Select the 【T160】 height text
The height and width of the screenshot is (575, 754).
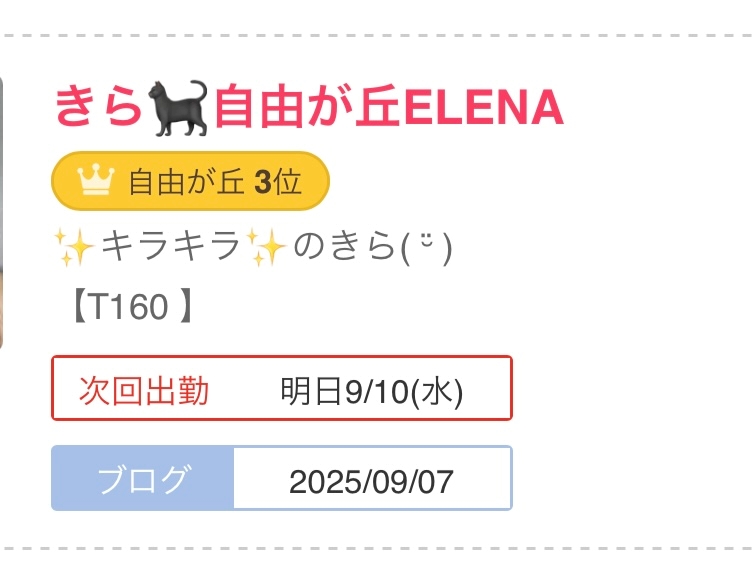pos(128,307)
